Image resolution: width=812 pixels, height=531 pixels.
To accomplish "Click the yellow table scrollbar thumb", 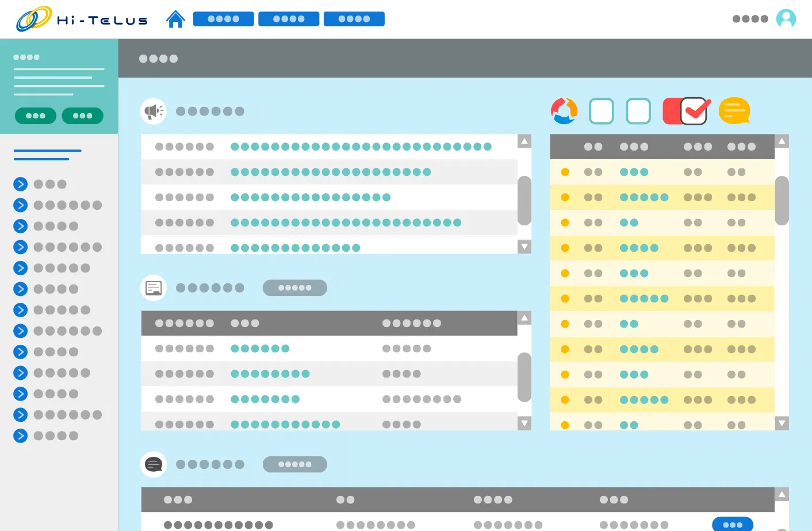I will [x=782, y=201].
